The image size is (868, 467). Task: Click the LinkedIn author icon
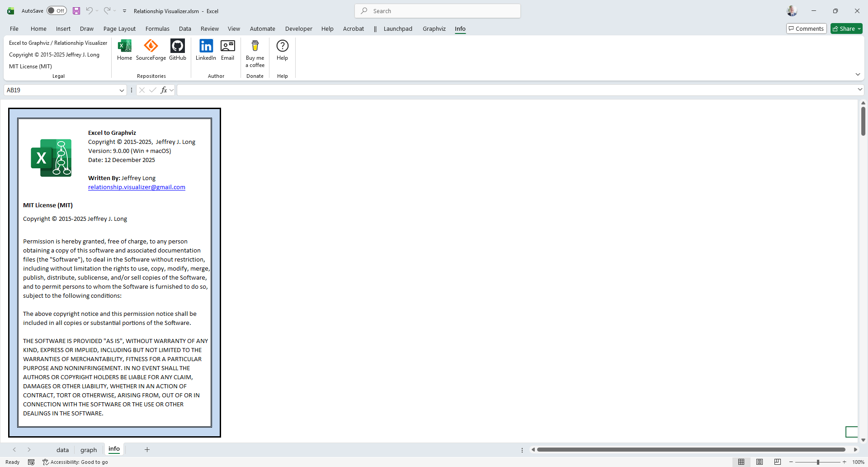click(x=206, y=46)
